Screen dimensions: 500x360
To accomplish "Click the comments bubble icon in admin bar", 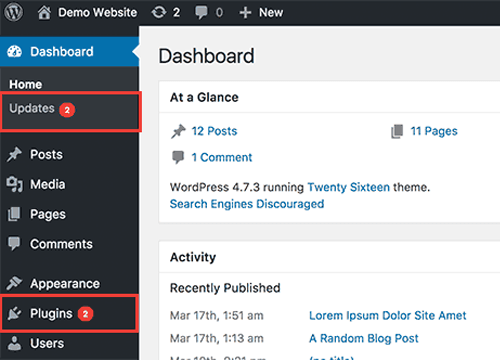I will pyautogui.click(x=201, y=13).
